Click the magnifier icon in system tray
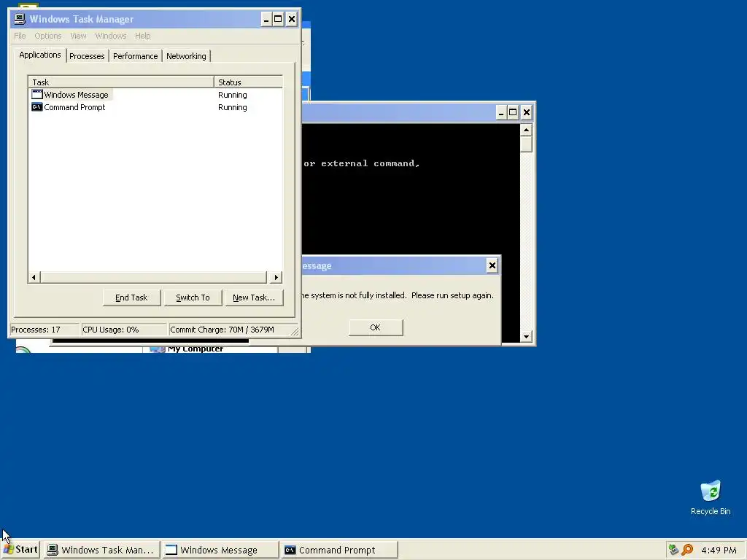The height and width of the screenshot is (560, 747). click(687, 550)
